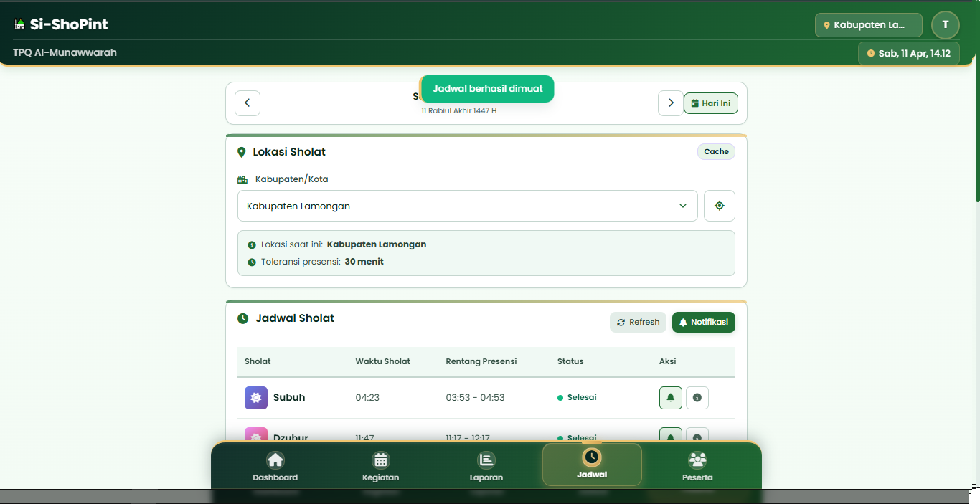Click the Hari Ini button
Screen dimensions: 980x504
(710, 103)
